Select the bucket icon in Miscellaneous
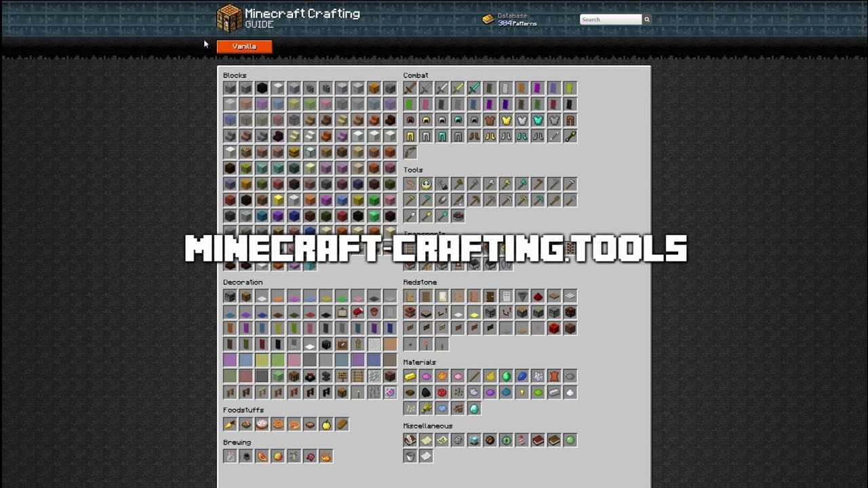 [410, 457]
